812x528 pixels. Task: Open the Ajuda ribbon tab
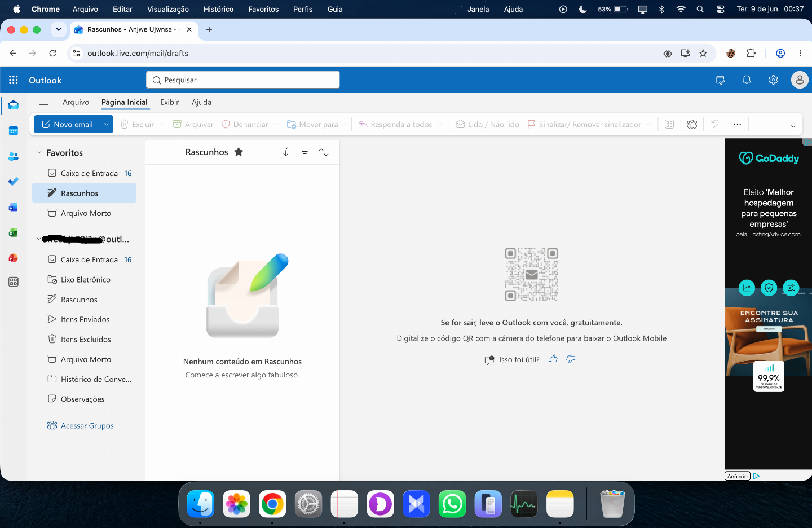(201, 102)
